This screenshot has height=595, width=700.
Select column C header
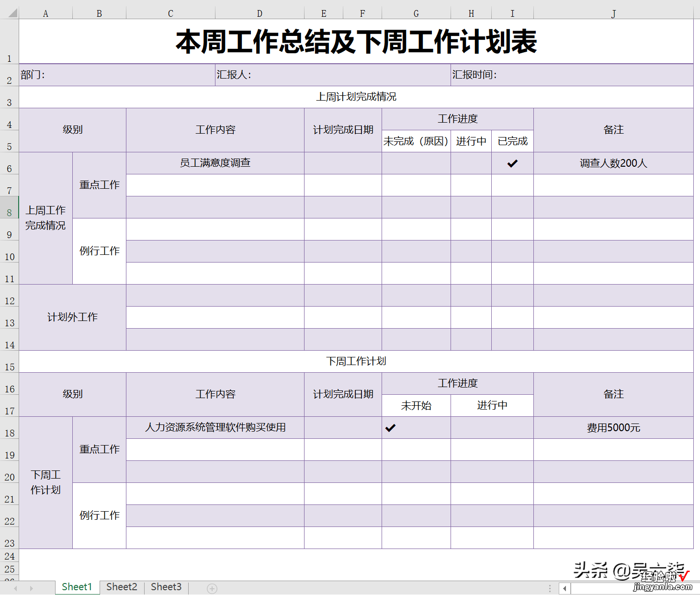[170, 13]
